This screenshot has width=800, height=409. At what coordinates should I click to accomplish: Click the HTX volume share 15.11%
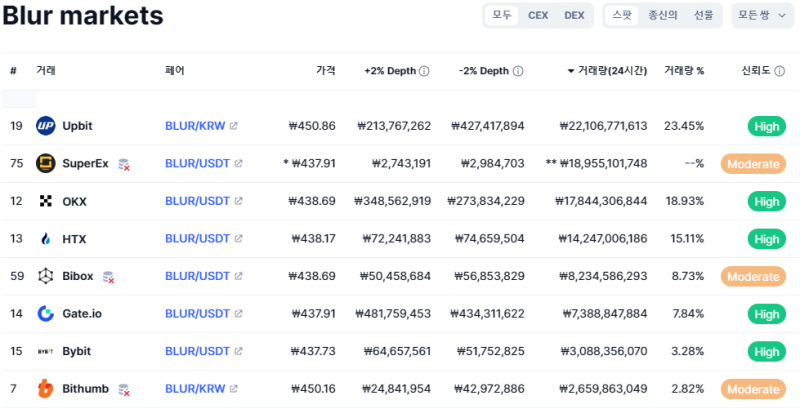685,239
